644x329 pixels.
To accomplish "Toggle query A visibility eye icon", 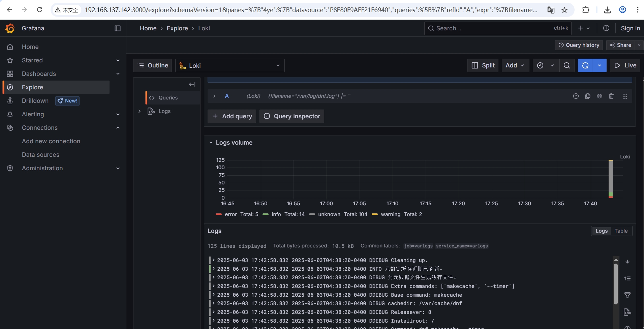I will [600, 96].
